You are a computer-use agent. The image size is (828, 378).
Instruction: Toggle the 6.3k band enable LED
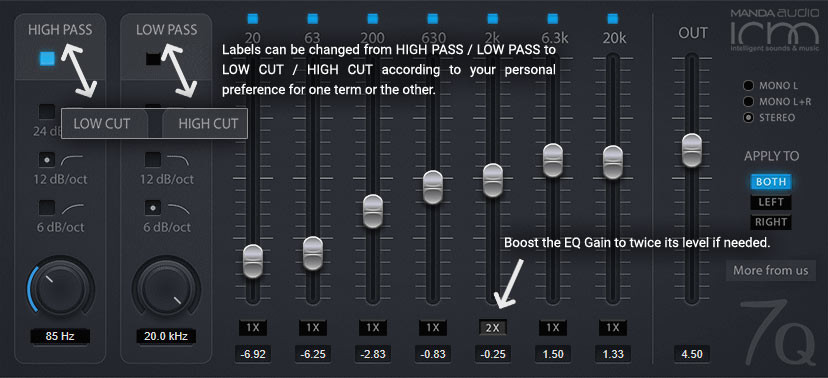tap(552, 19)
